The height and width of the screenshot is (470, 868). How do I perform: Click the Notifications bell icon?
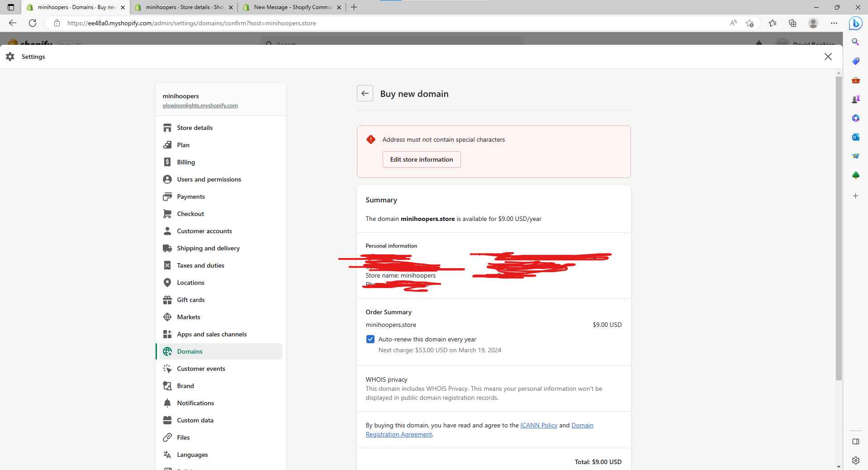pos(167,403)
